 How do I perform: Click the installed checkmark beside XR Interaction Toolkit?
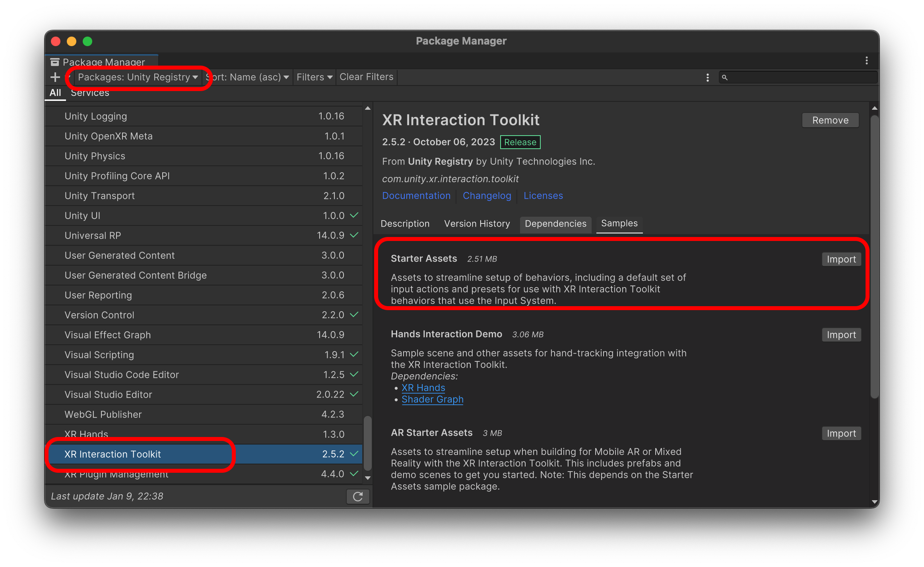click(x=354, y=454)
